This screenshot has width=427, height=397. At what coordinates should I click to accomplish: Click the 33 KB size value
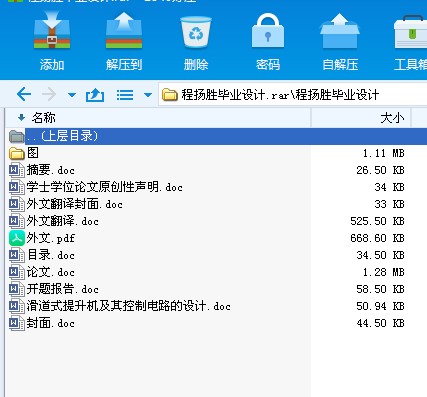[389, 204]
